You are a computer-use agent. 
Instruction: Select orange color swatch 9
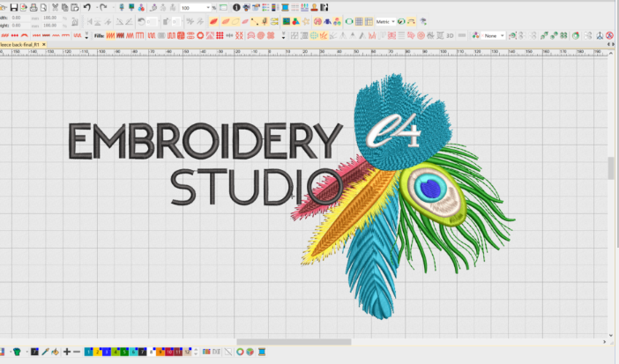[160, 352]
